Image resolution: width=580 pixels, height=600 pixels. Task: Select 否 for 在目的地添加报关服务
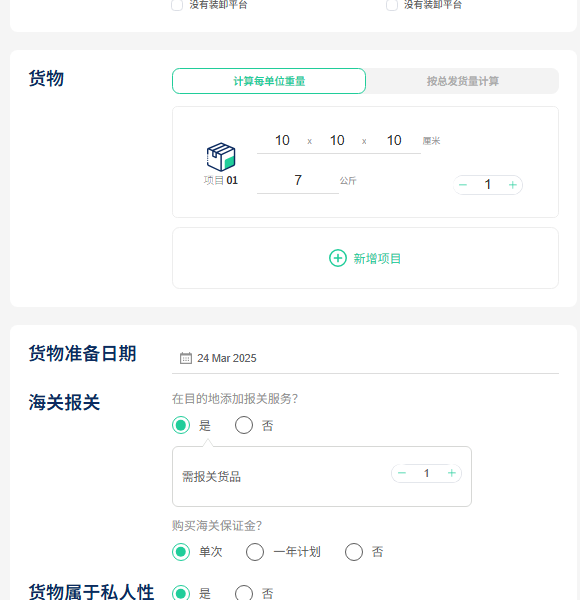(x=244, y=425)
